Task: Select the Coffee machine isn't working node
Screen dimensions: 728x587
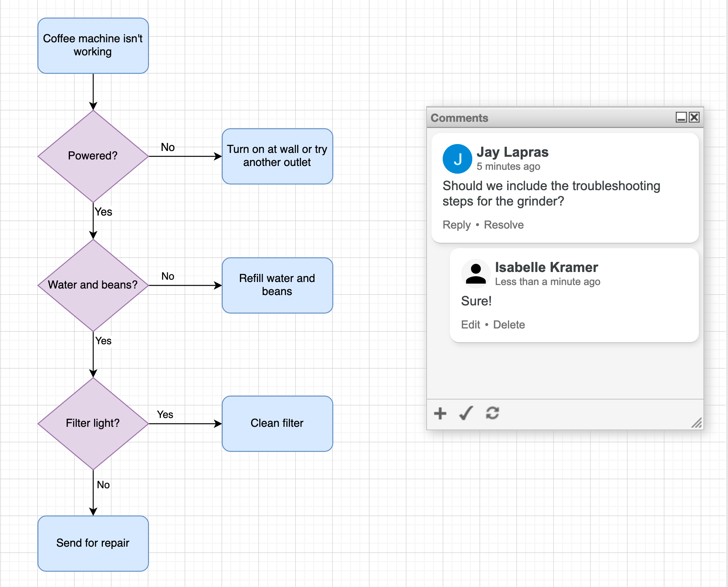Action: tap(93, 45)
